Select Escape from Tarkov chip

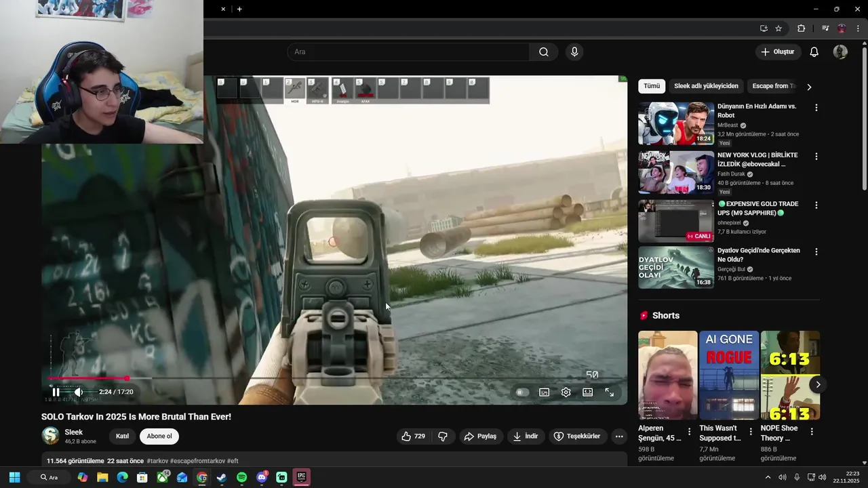tap(774, 86)
